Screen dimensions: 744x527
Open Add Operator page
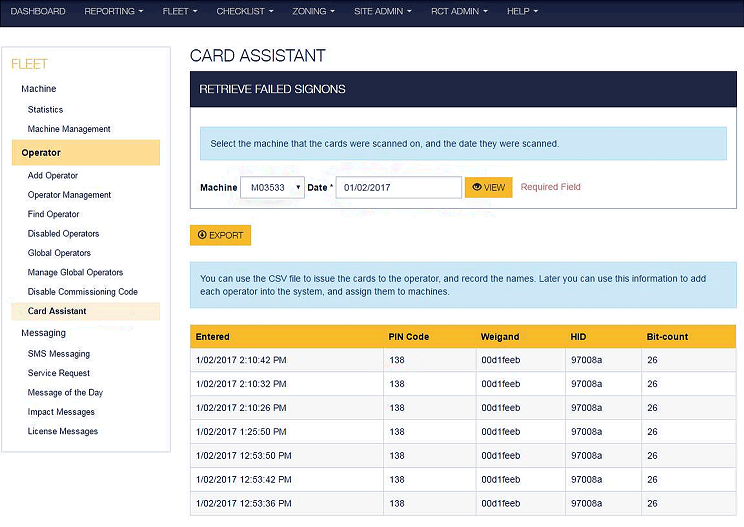pos(53,176)
